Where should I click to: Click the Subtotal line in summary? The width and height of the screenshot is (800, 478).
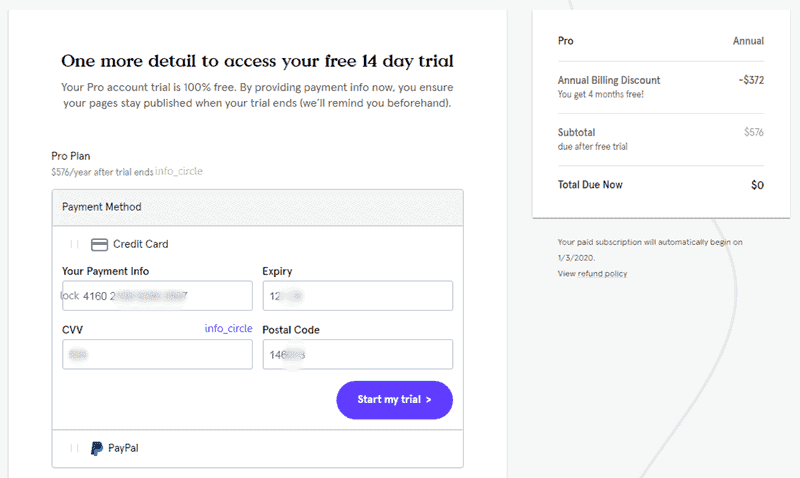(660, 138)
